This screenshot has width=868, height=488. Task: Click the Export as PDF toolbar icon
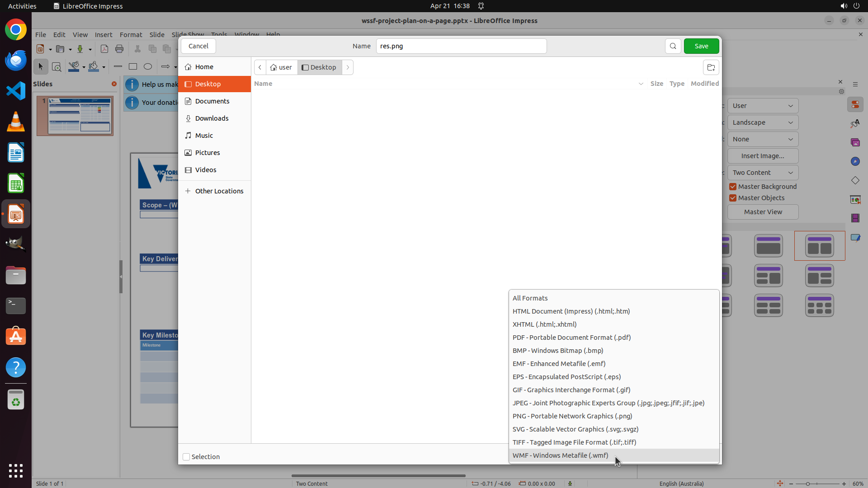point(104,49)
